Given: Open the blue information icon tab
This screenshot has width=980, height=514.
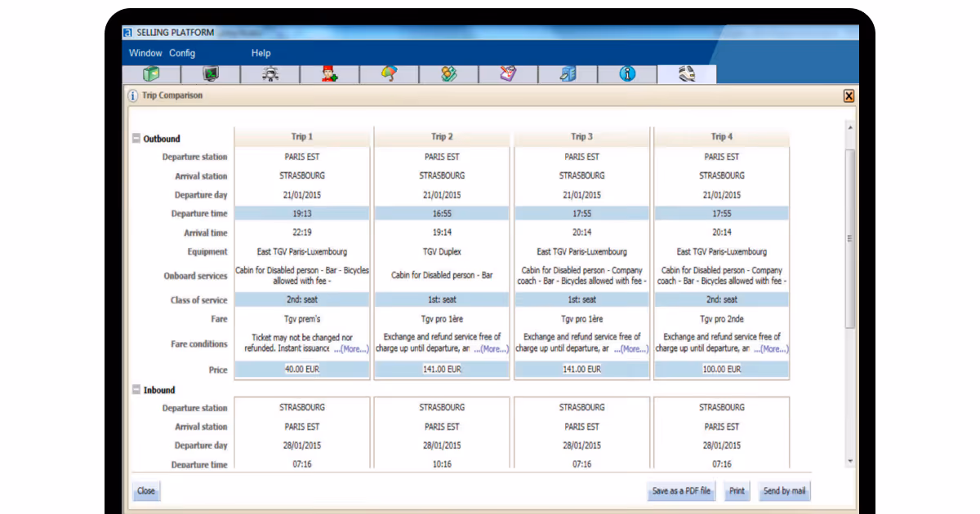Looking at the screenshot, I should pyautogui.click(x=627, y=74).
